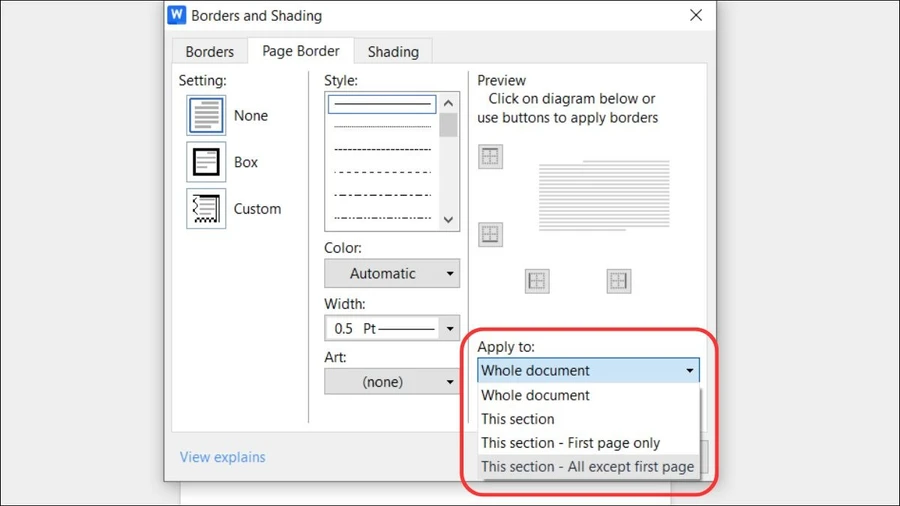The width and height of the screenshot is (900, 506).
Task: Click the Box setting label
Action: (246, 162)
